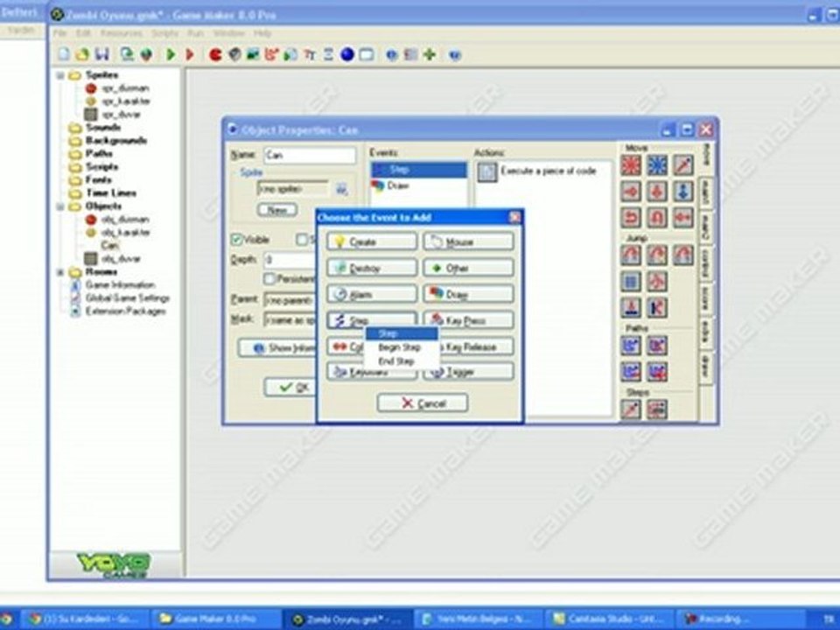Select the Set Path action icon
Image resolution: width=840 pixels, height=630 pixels.
pos(631,346)
